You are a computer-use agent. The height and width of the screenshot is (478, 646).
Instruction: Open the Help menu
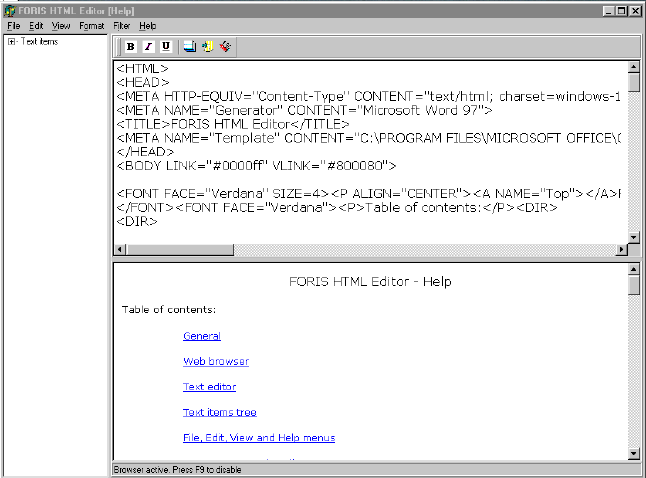coord(147,24)
